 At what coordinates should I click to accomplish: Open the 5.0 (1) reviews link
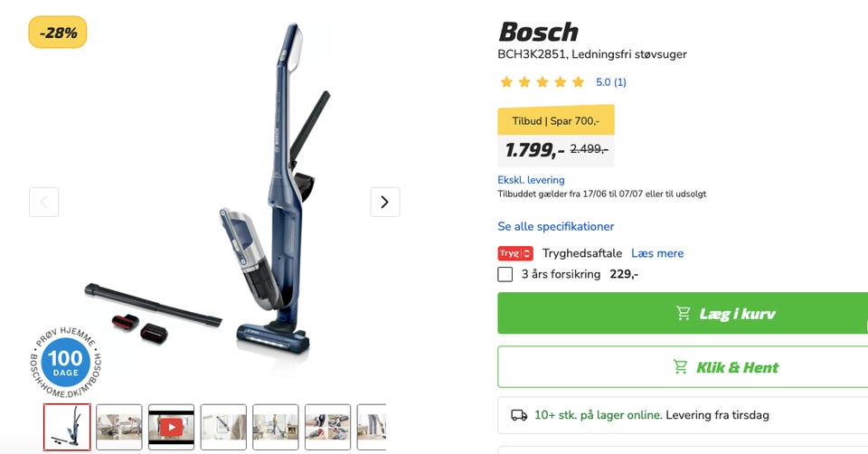[610, 82]
